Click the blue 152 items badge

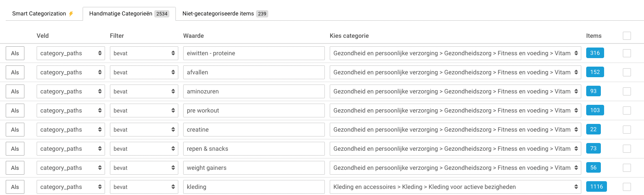pyautogui.click(x=595, y=72)
